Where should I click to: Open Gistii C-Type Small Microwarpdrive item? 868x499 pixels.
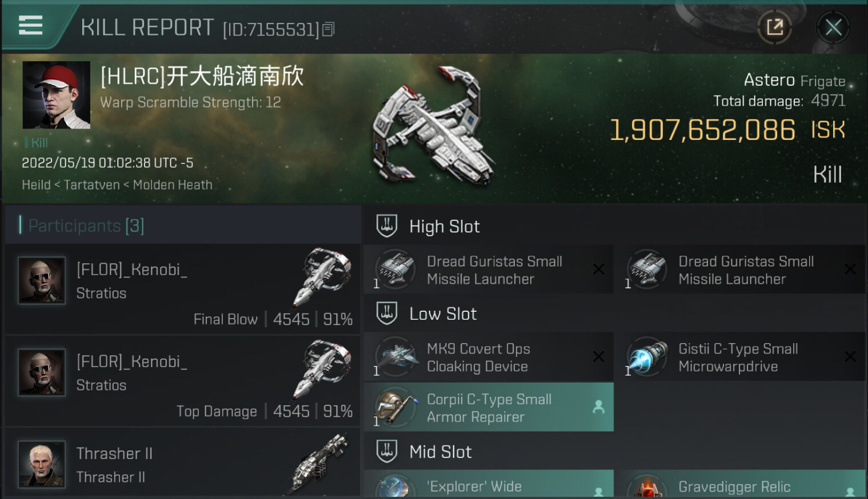741,357
